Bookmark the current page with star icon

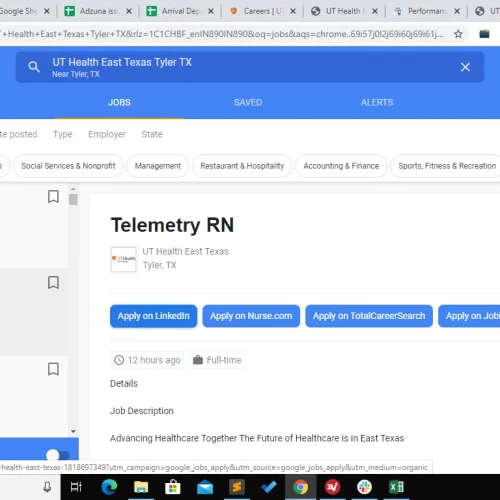click(458, 34)
